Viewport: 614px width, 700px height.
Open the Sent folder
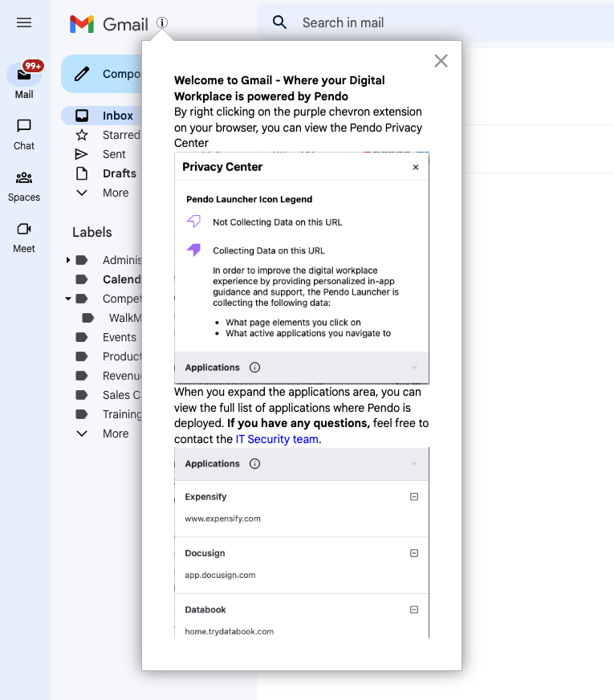(x=102, y=154)
